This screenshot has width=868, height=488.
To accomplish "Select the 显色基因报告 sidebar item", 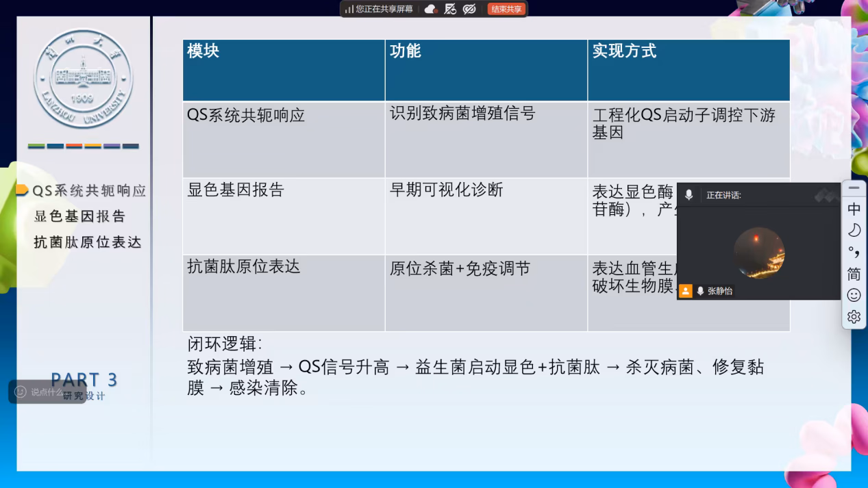I will [80, 216].
